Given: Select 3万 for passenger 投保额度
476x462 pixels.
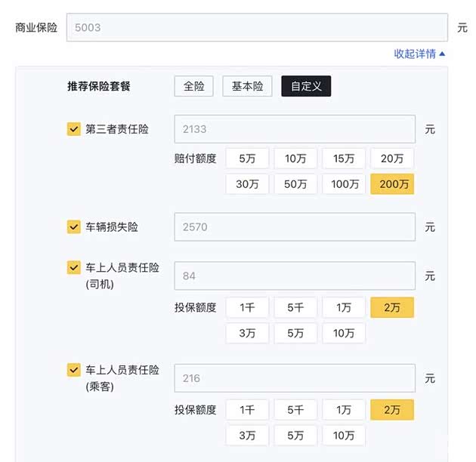Looking at the screenshot, I should coord(247,436).
